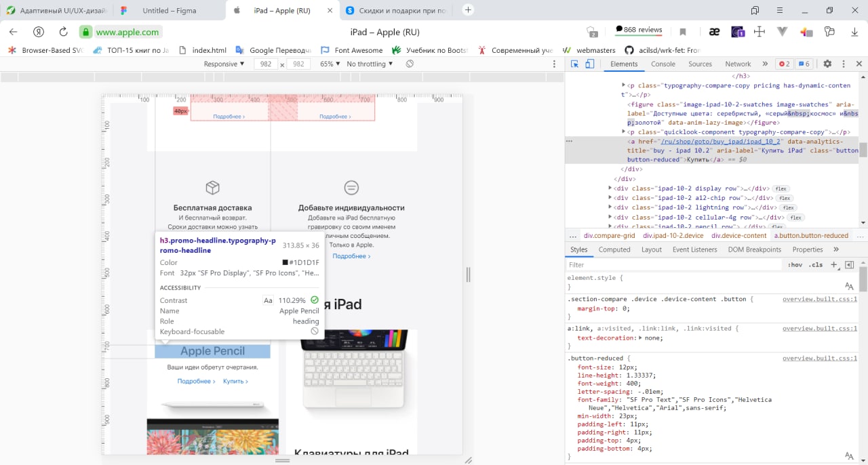
Task: Open the Responsive device dropdown
Action: pos(224,64)
